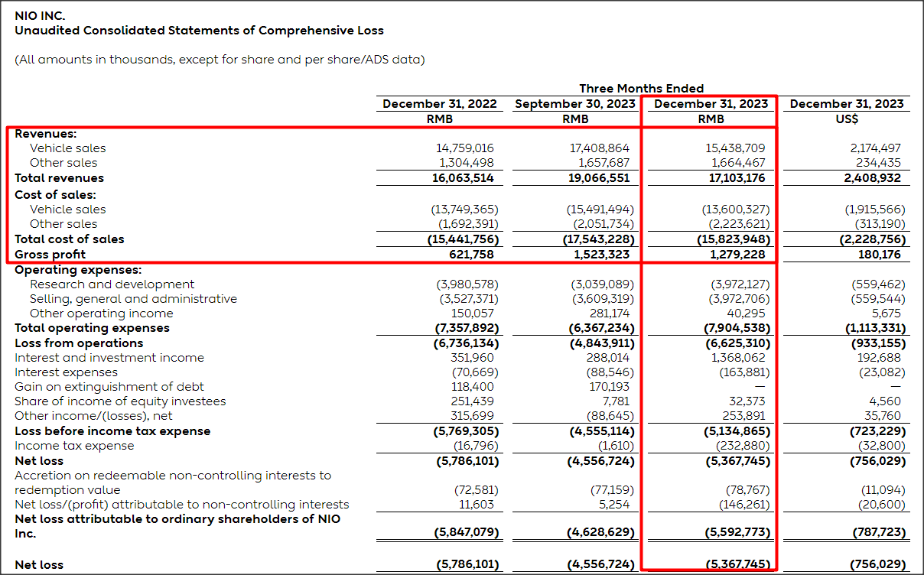Image resolution: width=924 pixels, height=575 pixels.
Task: Click the Income tax expense label
Action: pyautogui.click(x=74, y=446)
